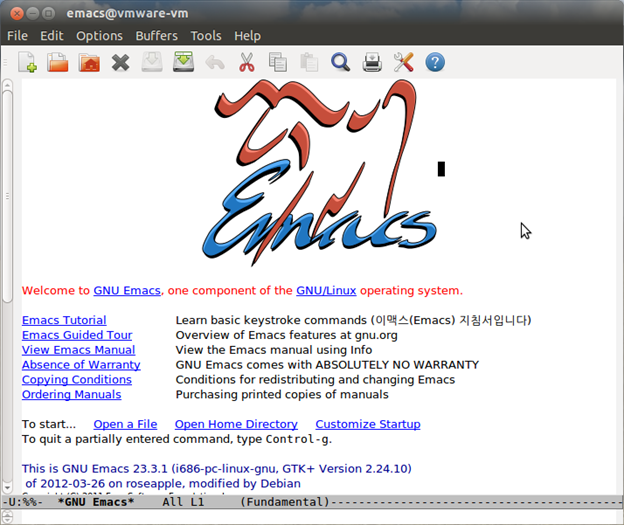624x525 pixels.
Task: Close the emacs window with red button
Action: (17, 14)
